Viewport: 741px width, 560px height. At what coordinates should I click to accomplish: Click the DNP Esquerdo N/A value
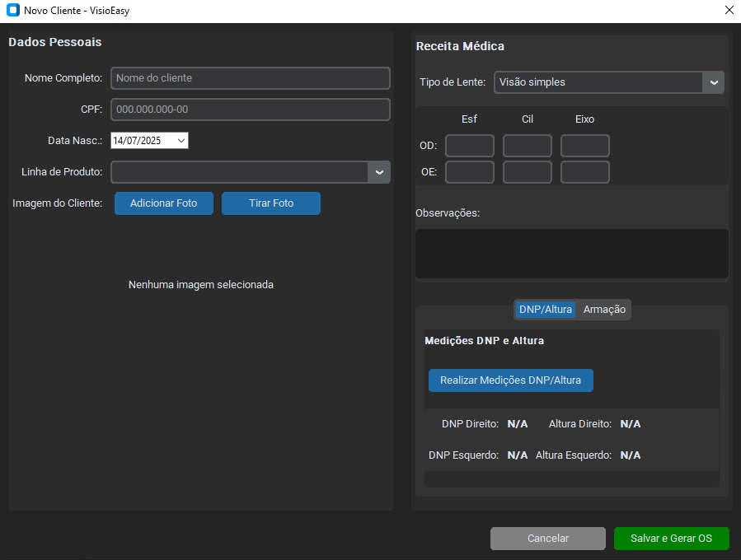pos(518,455)
